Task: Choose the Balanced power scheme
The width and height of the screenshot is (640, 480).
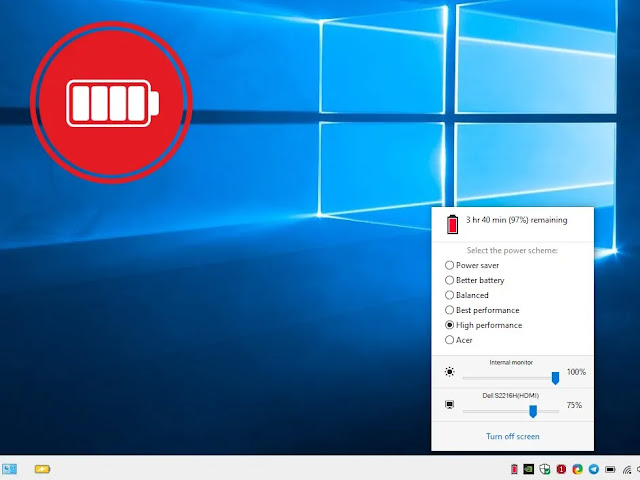Action: pyautogui.click(x=467, y=295)
